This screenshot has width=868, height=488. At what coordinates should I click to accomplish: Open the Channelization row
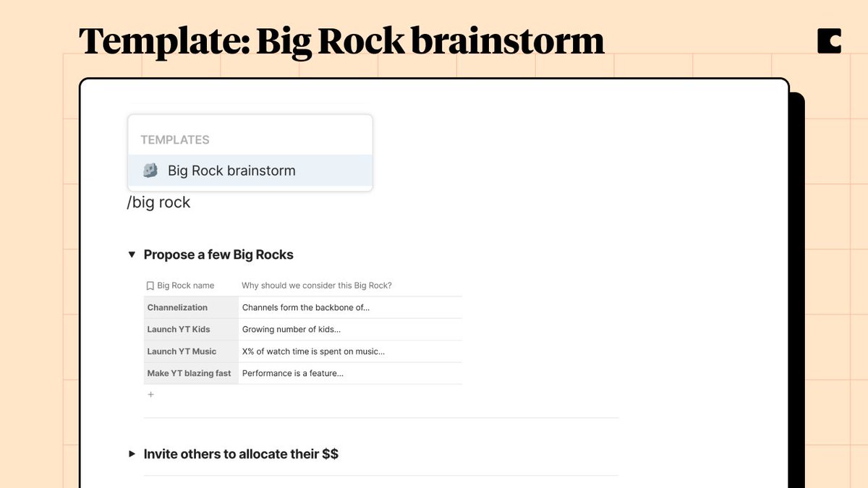pos(191,307)
